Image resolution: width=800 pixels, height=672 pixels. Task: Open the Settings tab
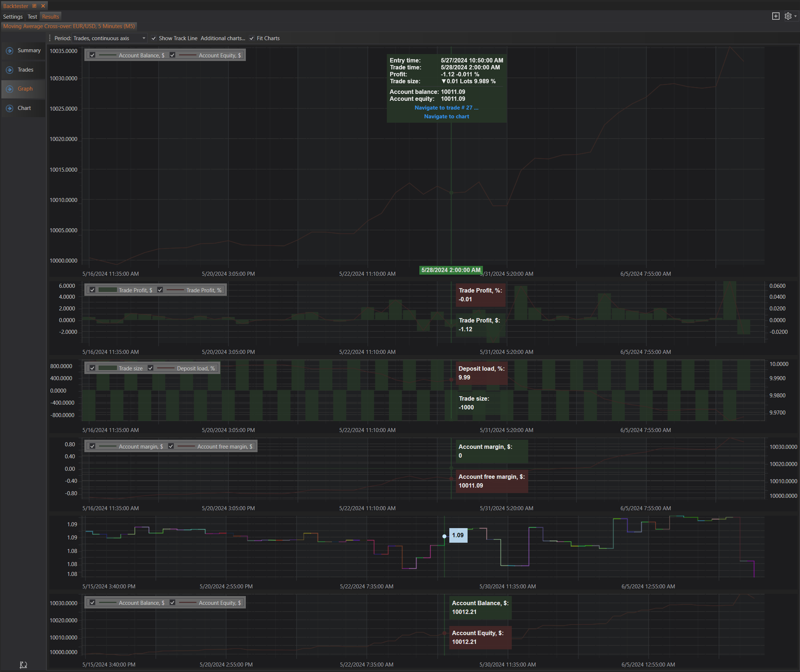[x=13, y=17]
